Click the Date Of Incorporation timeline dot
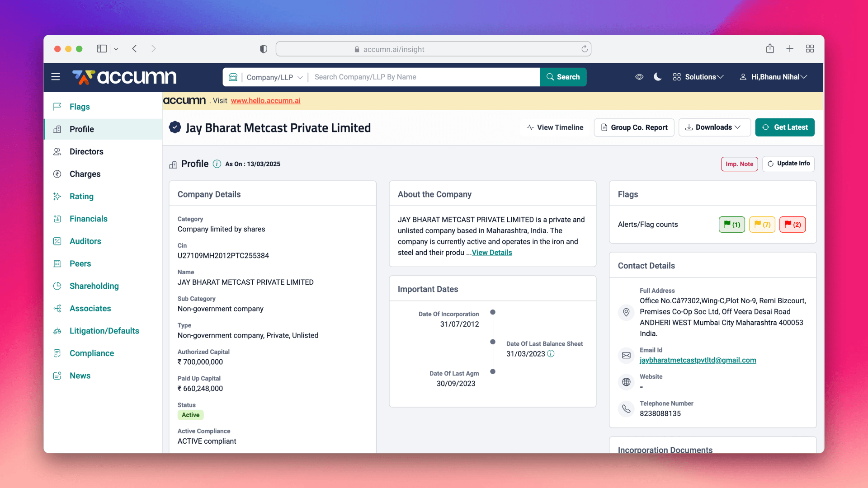Image resolution: width=868 pixels, height=488 pixels. [x=493, y=312]
